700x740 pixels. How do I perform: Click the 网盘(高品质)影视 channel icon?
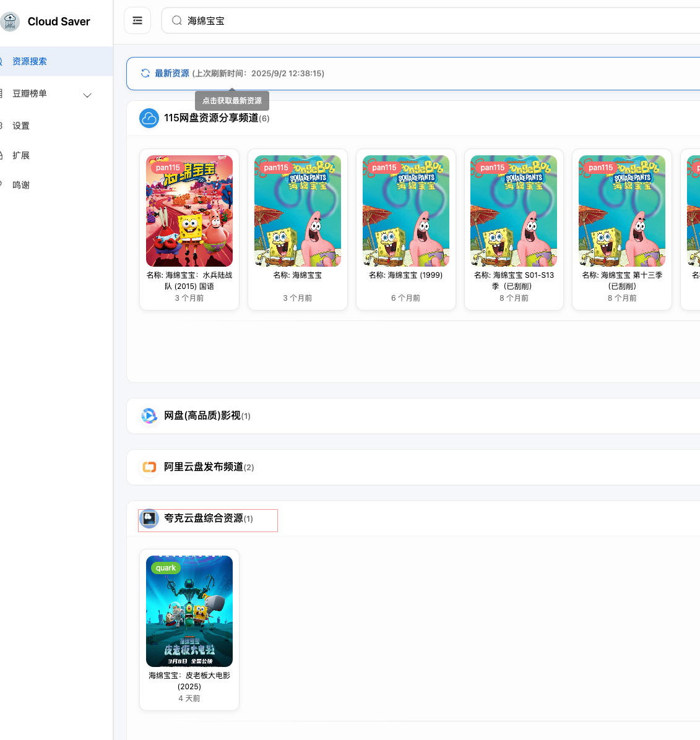[x=149, y=416]
